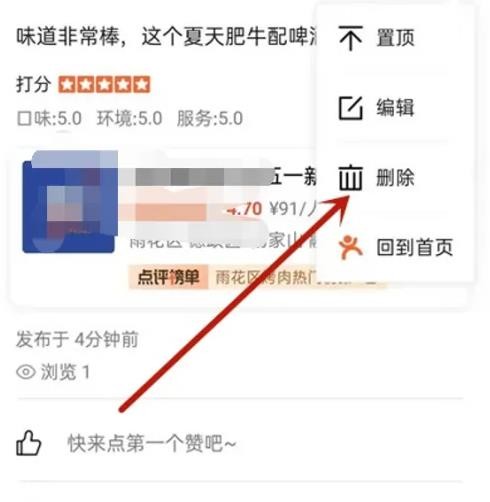490x502 pixels.
Task: Click the orange Dianping home icon
Action: [350, 247]
